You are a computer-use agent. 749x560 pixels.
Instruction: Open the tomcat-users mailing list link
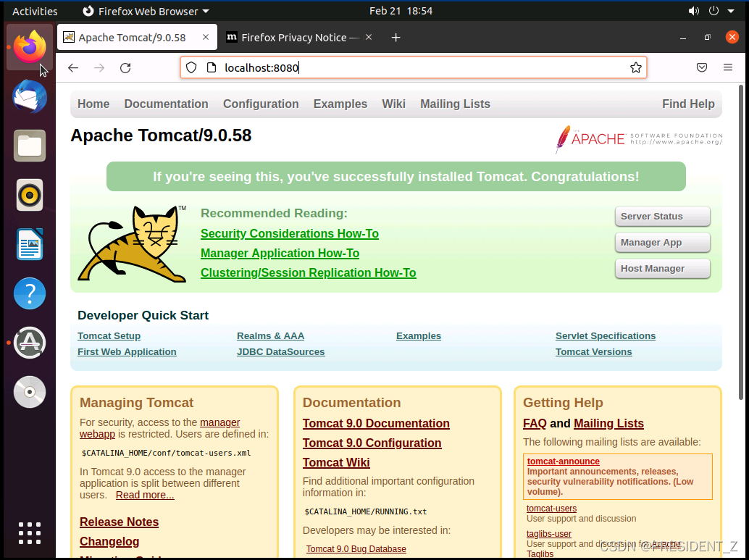pos(551,509)
